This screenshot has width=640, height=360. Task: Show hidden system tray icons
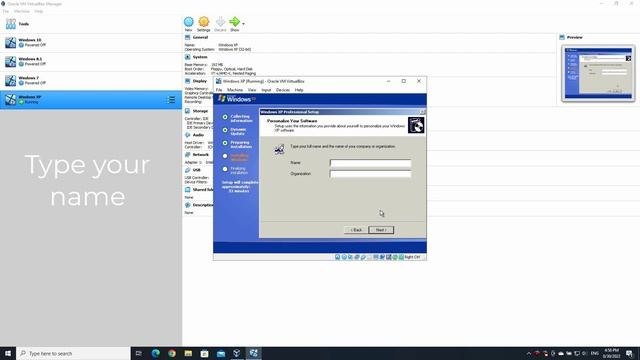[529, 353]
